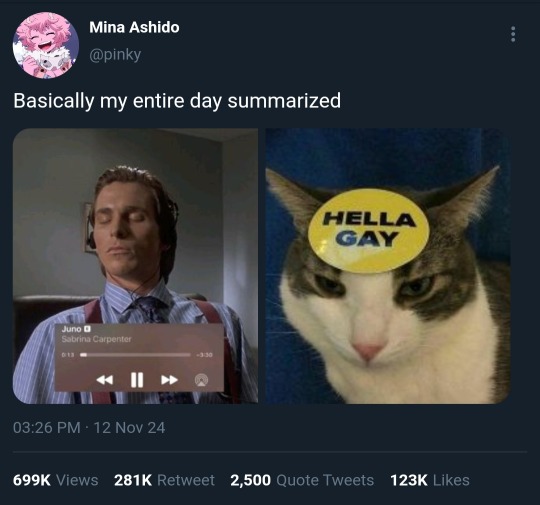Show the 123K Likes list

(430, 480)
